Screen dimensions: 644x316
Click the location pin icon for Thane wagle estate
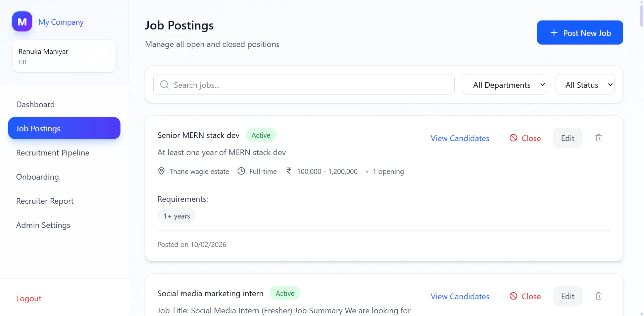161,171
